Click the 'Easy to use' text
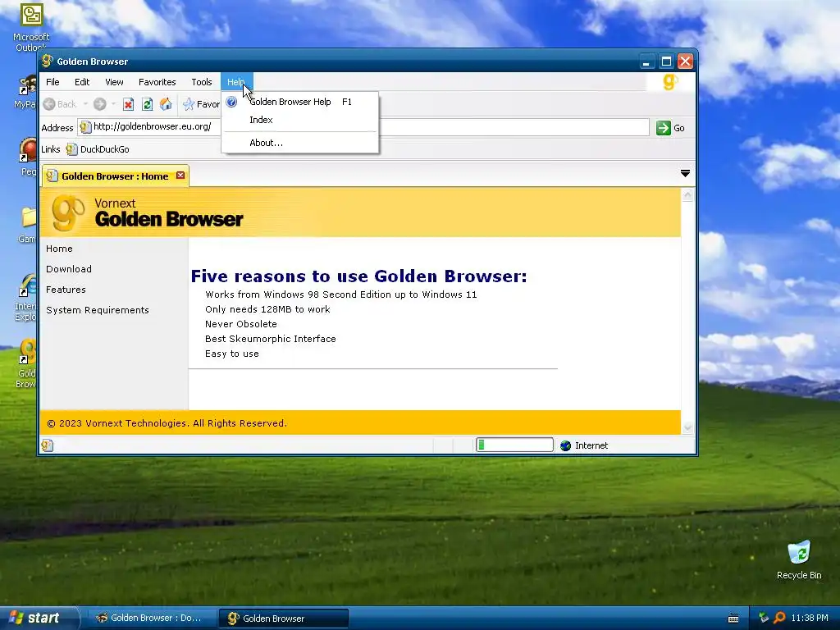 pyautogui.click(x=232, y=354)
